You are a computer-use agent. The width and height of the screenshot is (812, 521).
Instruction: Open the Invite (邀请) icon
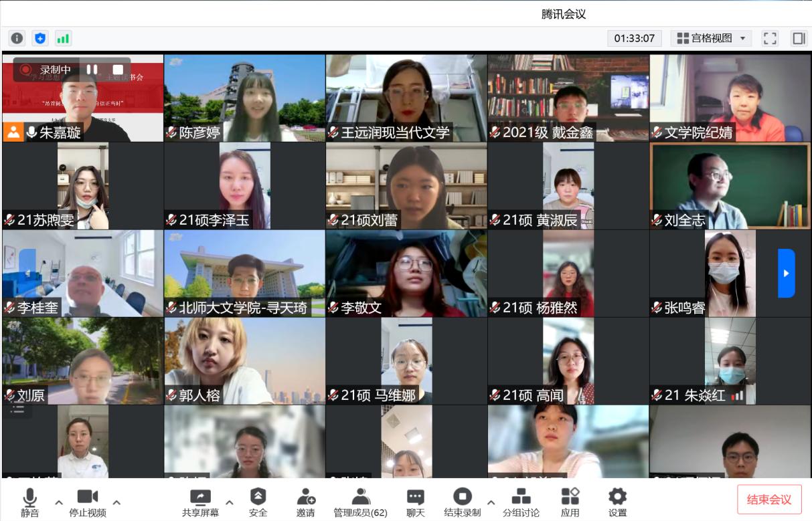coord(306,502)
